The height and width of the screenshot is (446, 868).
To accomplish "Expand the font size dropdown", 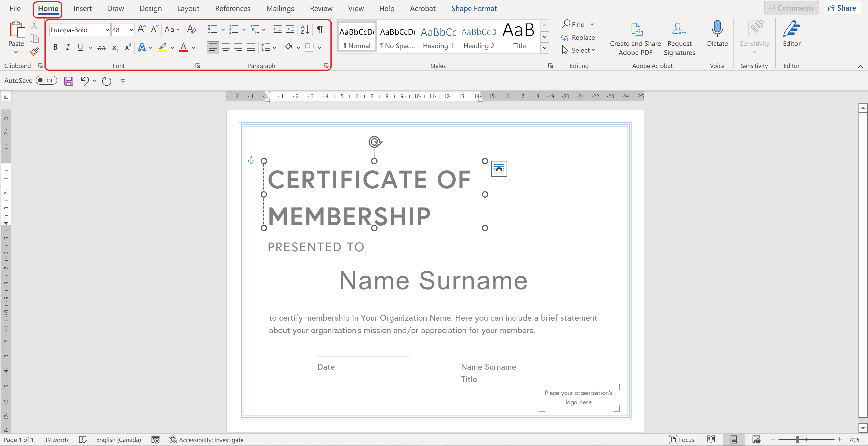I will coord(131,30).
